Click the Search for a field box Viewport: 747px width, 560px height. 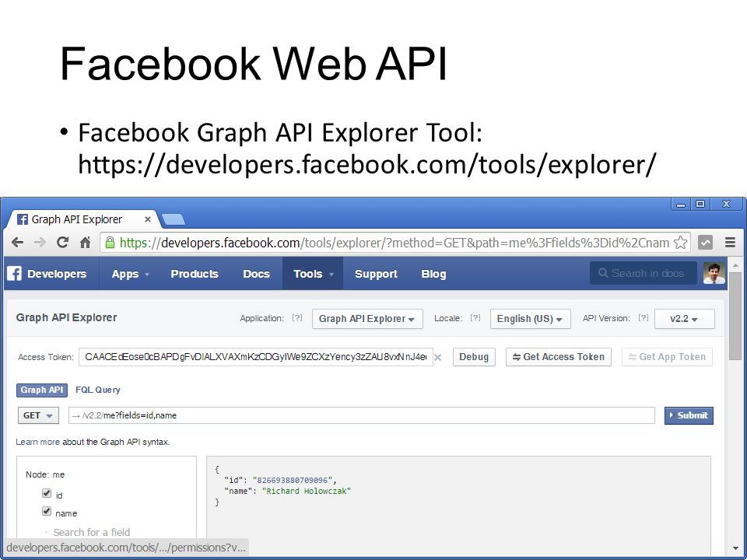click(92, 532)
